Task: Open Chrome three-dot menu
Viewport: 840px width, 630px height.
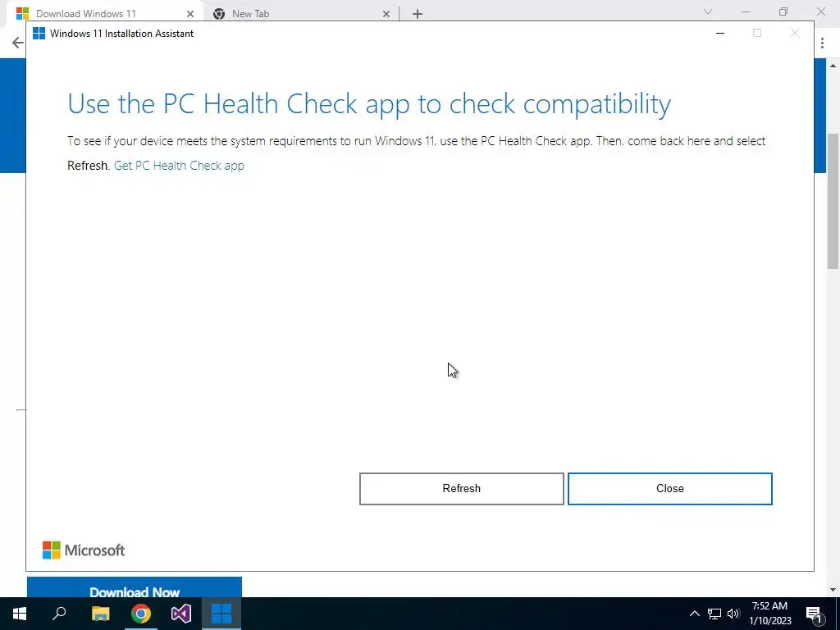Action: 822,43
